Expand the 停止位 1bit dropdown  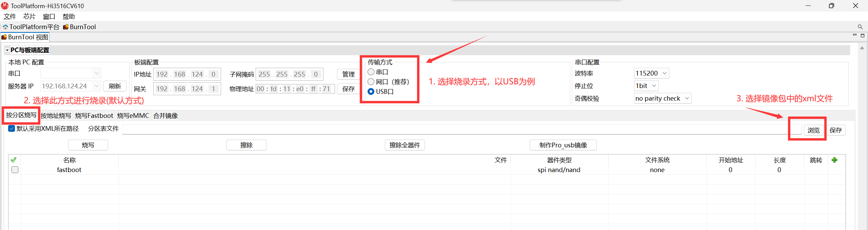click(x=646, y=86)
